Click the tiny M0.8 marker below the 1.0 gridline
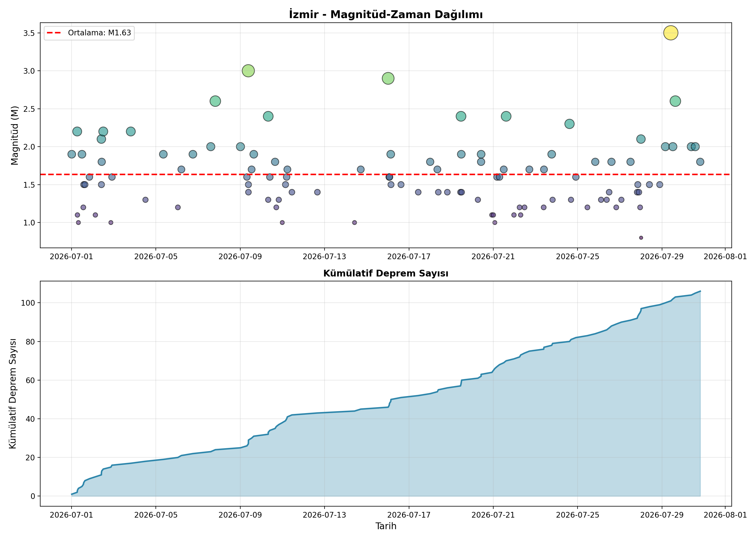 tap(641, 238)
